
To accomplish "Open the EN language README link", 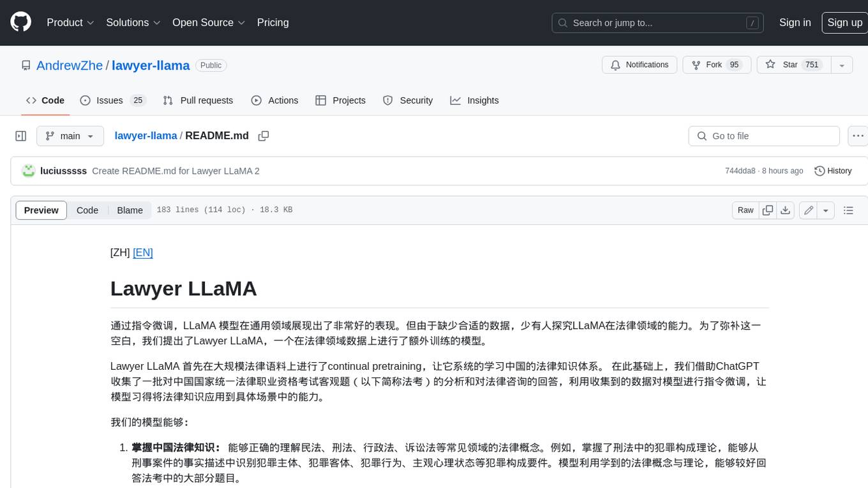I will (143, 252).
